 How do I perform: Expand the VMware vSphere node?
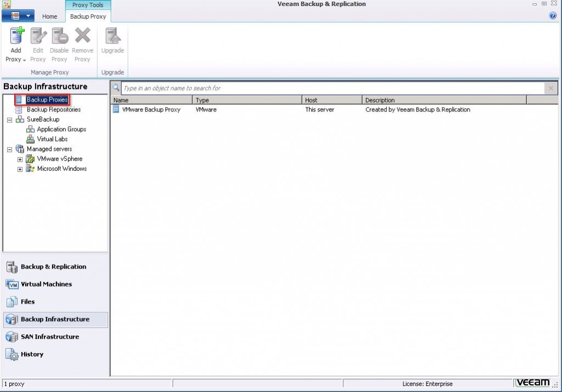coord(19,159)
